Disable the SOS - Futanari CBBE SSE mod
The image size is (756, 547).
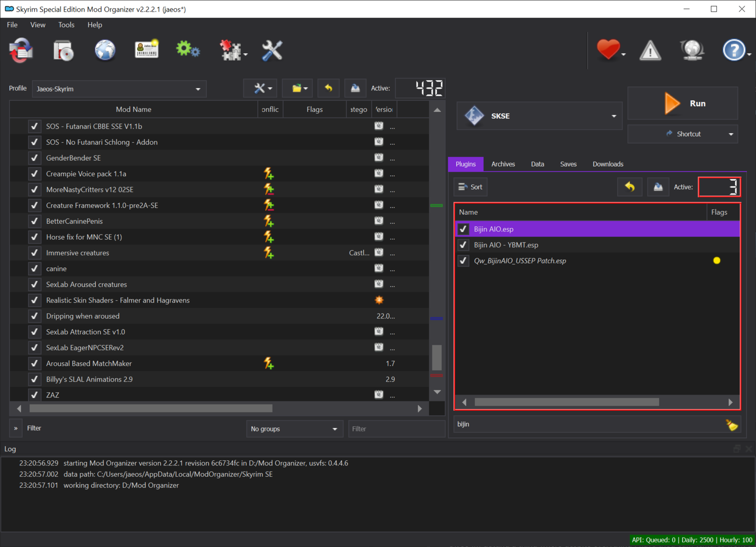34,126
